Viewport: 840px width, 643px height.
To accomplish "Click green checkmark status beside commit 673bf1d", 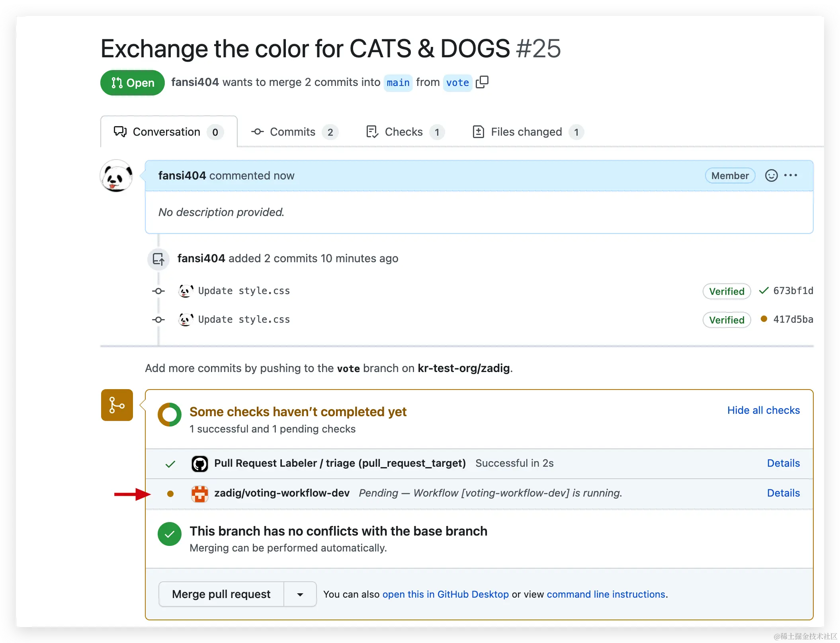I will (x=763, y=291).
